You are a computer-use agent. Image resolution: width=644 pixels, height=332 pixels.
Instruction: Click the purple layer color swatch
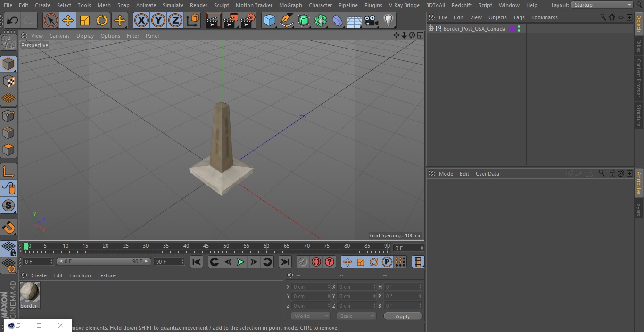click(x=512, y=29)
